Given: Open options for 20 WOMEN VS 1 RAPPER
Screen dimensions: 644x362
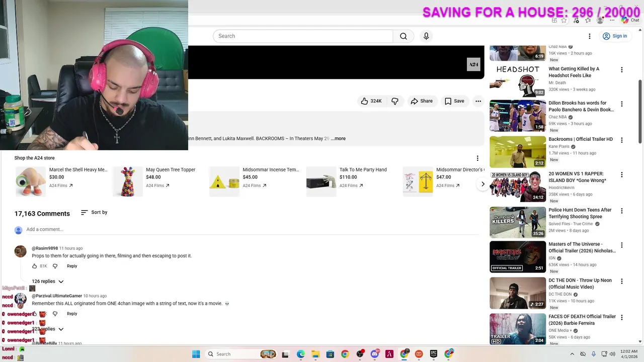Looking at the screenshot, I should click(621, 175).
